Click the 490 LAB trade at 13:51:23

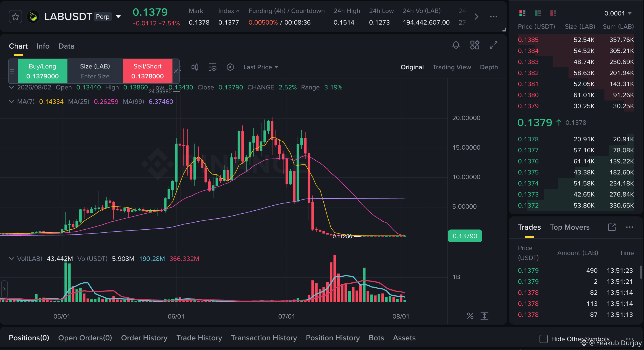point(575,271)
